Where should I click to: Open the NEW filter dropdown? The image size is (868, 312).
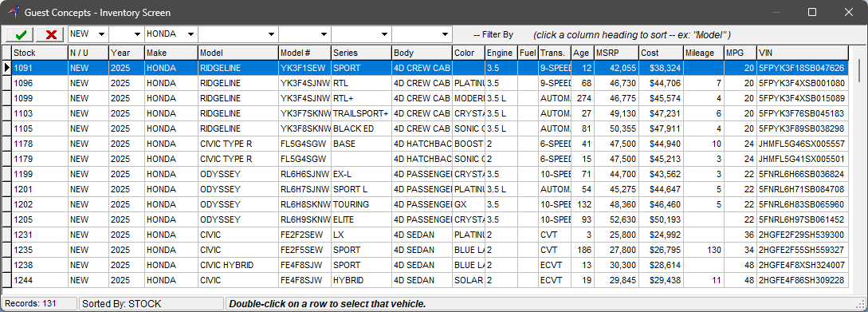101,34
